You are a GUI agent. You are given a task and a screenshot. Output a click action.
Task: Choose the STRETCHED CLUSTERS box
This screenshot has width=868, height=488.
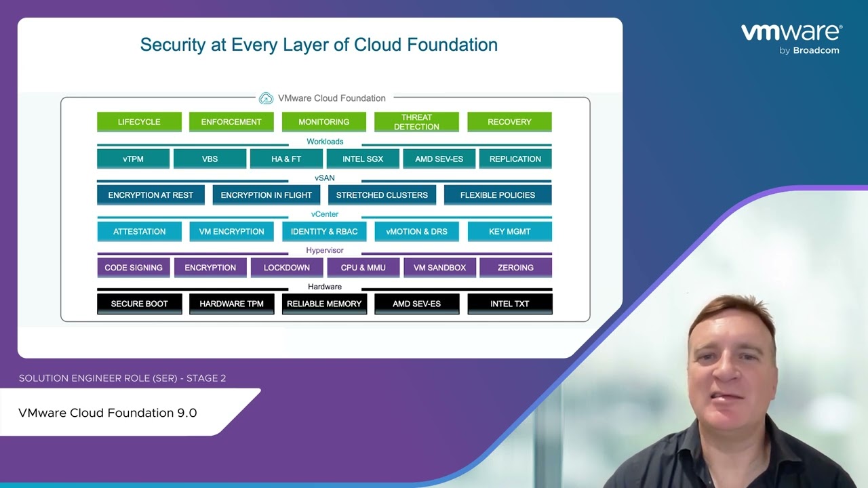click(x=382, y=195)
